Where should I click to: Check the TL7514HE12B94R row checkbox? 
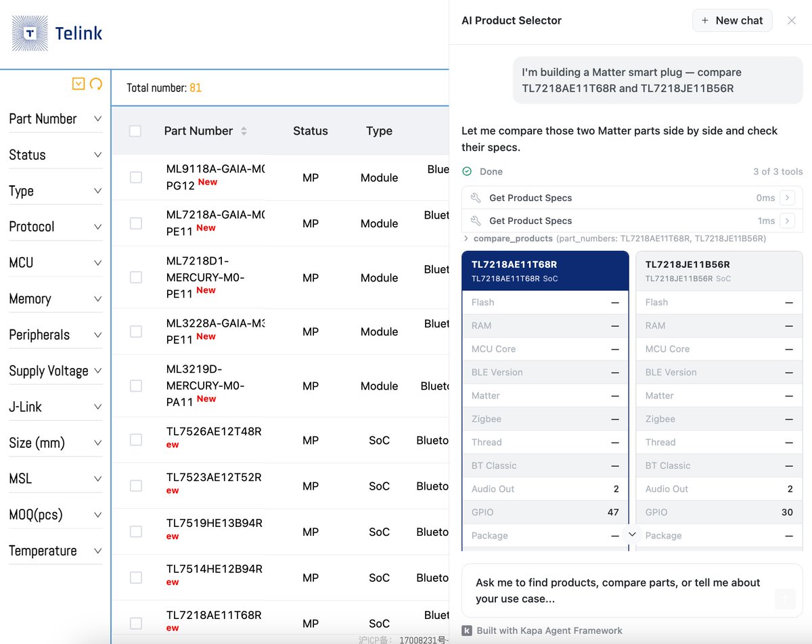tap(136, 578)
